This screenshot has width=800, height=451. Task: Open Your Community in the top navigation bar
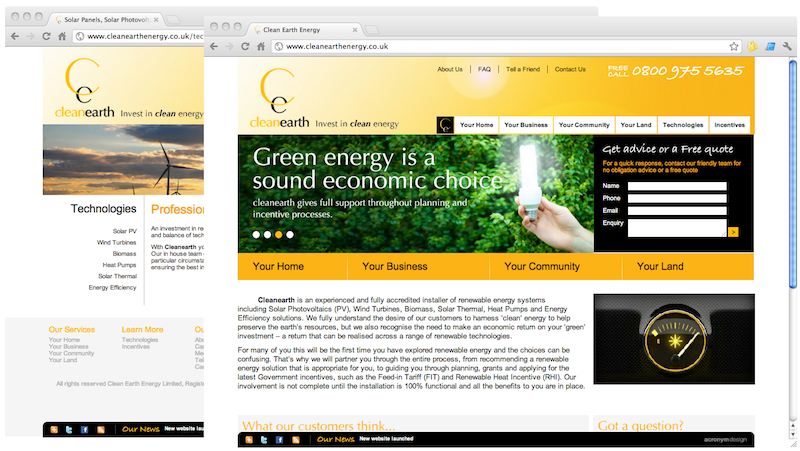click(x=584, y=125)
